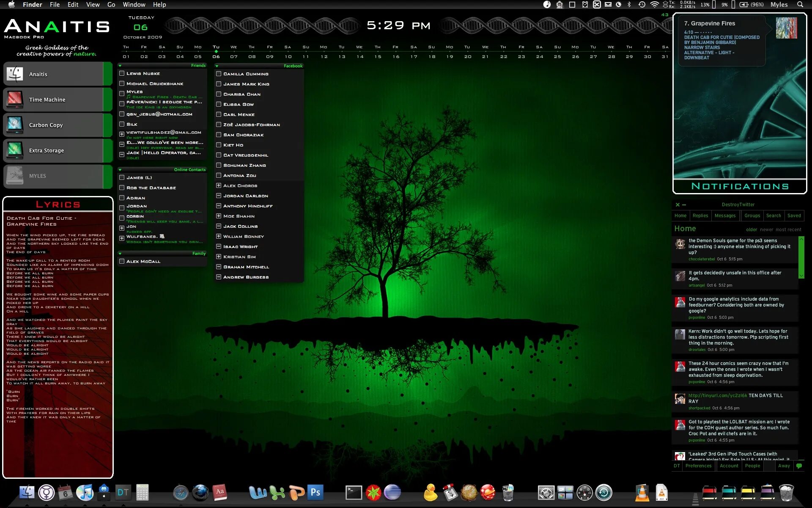Open the Trash in the dock

coord(786,493)
